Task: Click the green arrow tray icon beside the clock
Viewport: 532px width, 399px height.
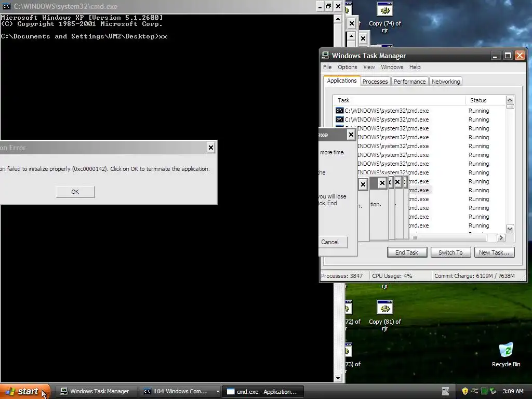Action: 493,391
